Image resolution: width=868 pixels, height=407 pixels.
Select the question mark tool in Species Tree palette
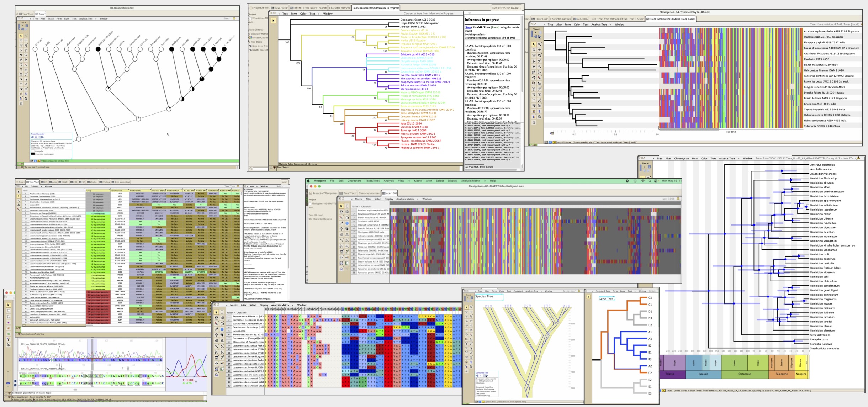tap(467, 335)
